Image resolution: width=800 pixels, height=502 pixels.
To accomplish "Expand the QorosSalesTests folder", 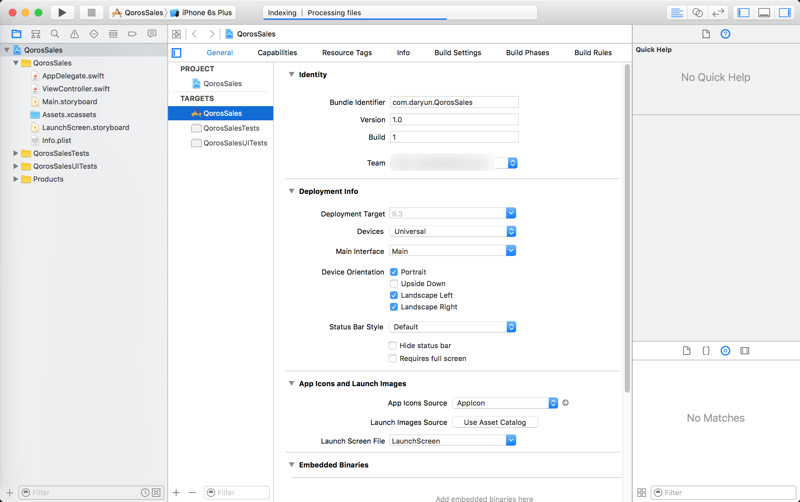I will pos(15,153).
